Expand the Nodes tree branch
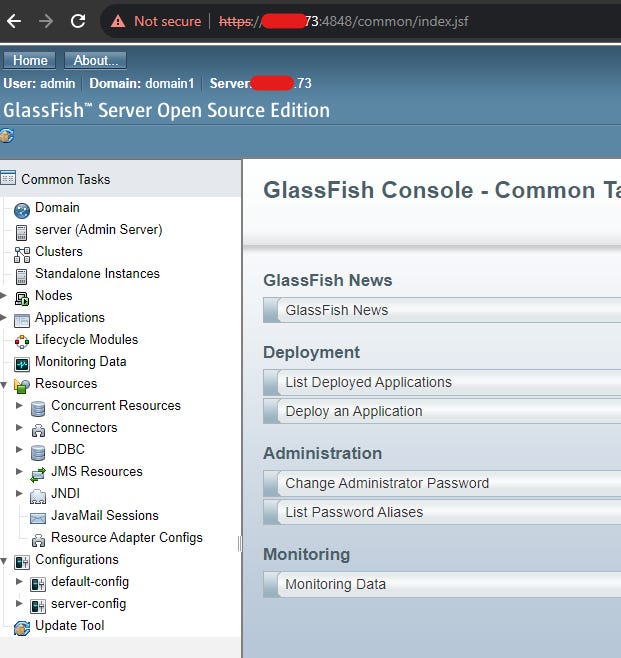 click(3, 295)
